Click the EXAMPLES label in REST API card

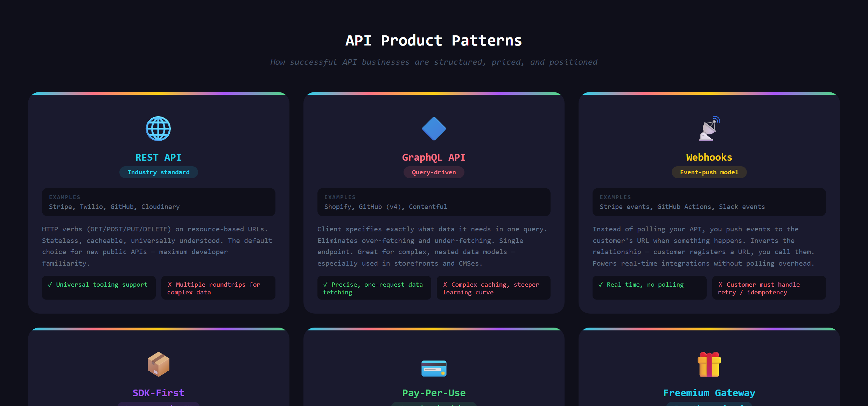(x=65, y=197)
